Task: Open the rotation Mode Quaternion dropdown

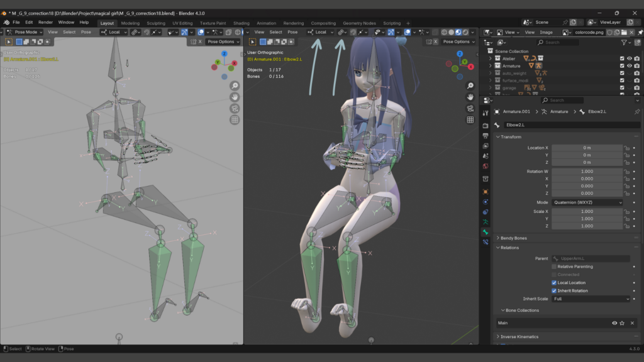Action: [587, 202]
